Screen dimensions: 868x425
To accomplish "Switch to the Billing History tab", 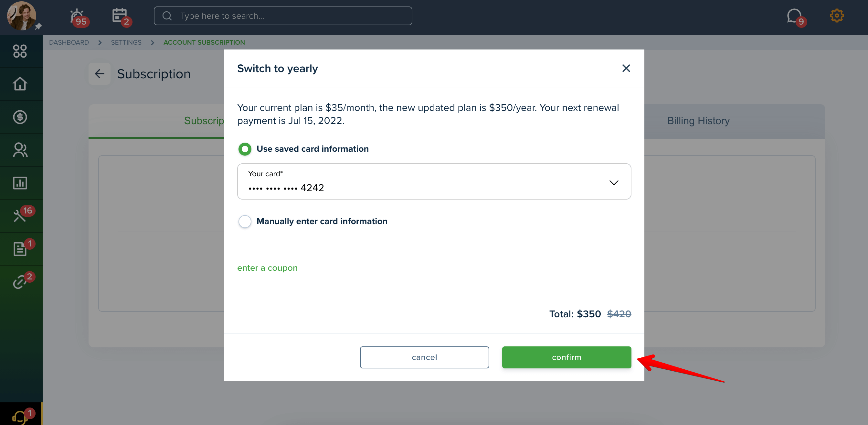I will click(x=698, y=120).
